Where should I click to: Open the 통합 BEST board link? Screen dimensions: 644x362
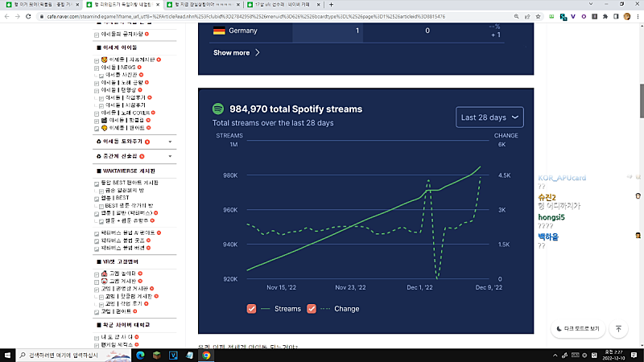coord(130,183)
